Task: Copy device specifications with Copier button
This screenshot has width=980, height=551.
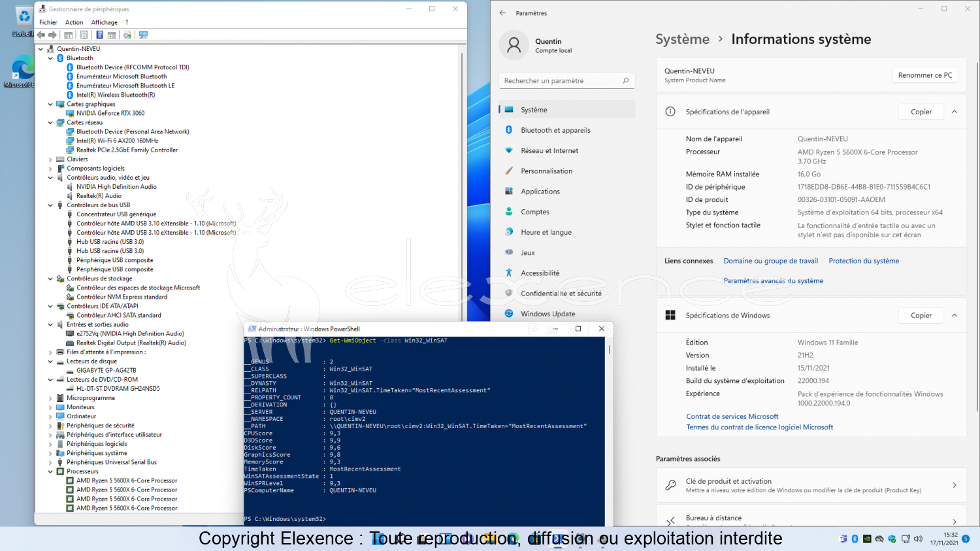Action: click(921, 112)
